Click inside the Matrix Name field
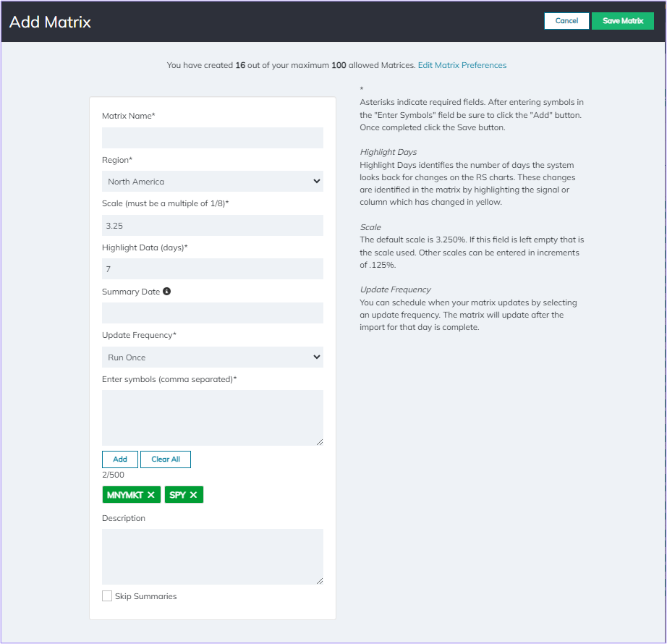This screenshot has width=667, height=644. coord(212,137)
